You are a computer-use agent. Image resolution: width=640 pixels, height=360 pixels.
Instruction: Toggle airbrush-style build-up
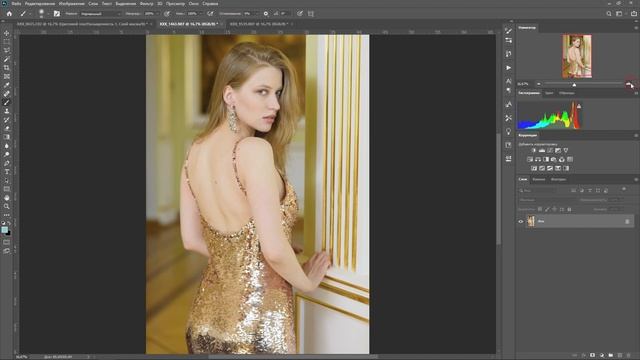click(x=210, y=13)
